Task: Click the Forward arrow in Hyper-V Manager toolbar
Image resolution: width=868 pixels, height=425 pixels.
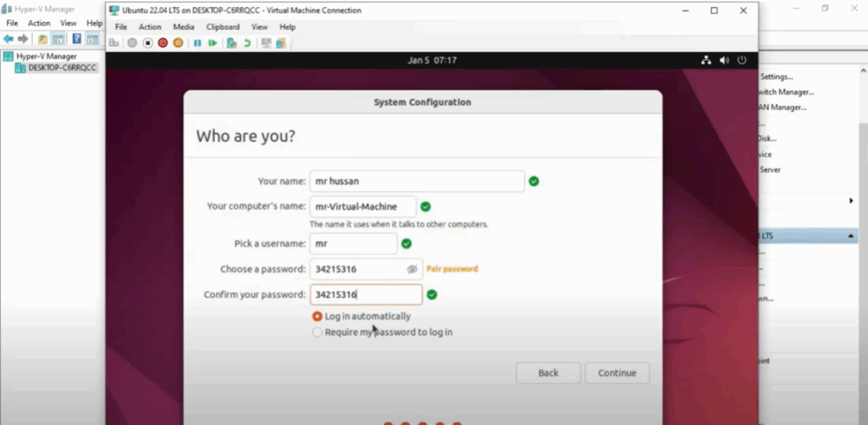Action: click(x=23, y=39)
